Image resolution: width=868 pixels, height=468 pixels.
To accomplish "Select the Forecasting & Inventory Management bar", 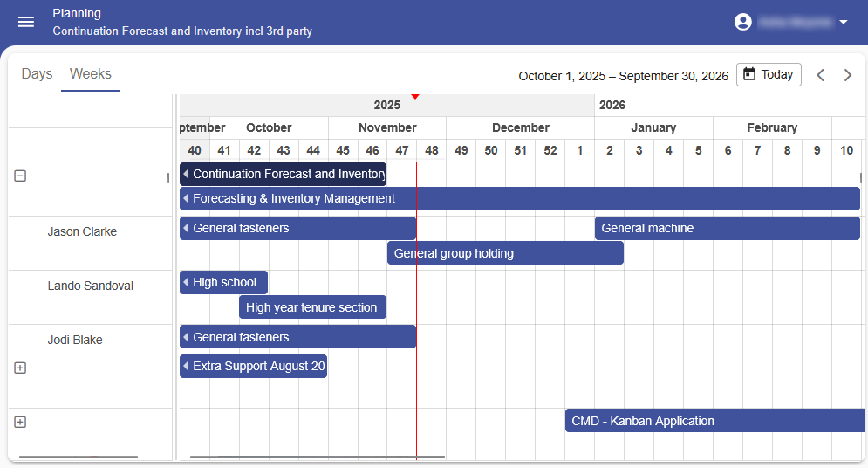I will tap(520, 198).
